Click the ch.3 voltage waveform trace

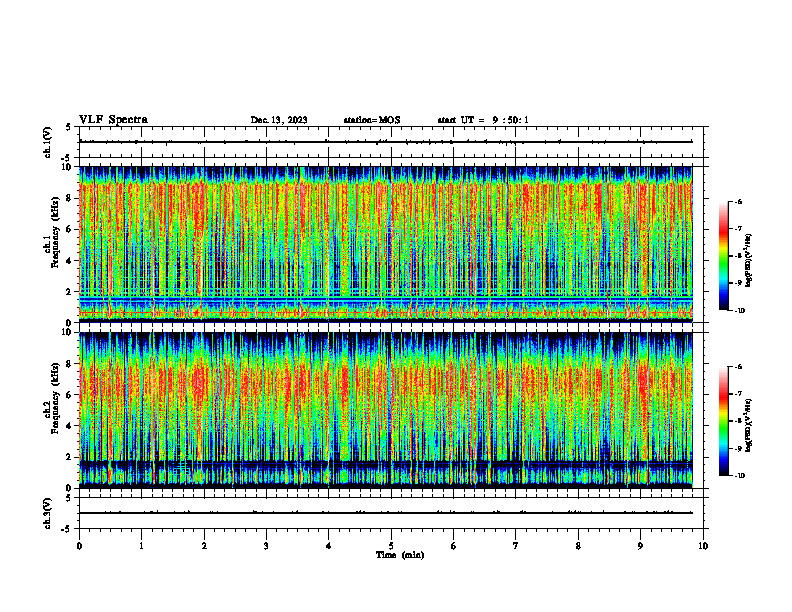(x=386, y=513)
